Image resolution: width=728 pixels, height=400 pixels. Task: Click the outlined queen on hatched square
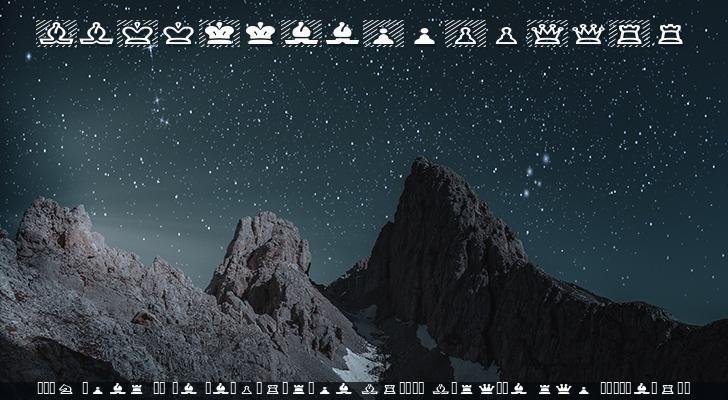pyautogui.click(x=547, y=34)
